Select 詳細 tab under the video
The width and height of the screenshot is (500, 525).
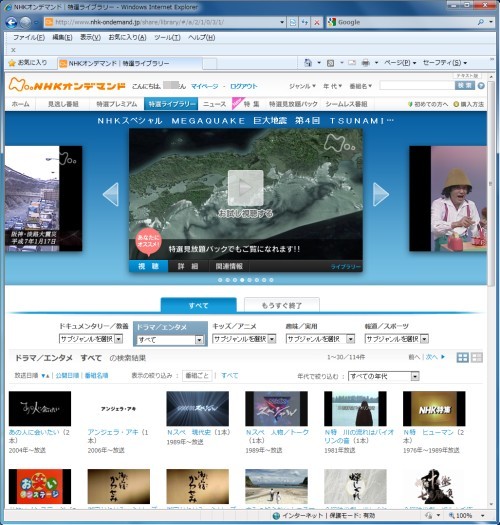(188, 266)
